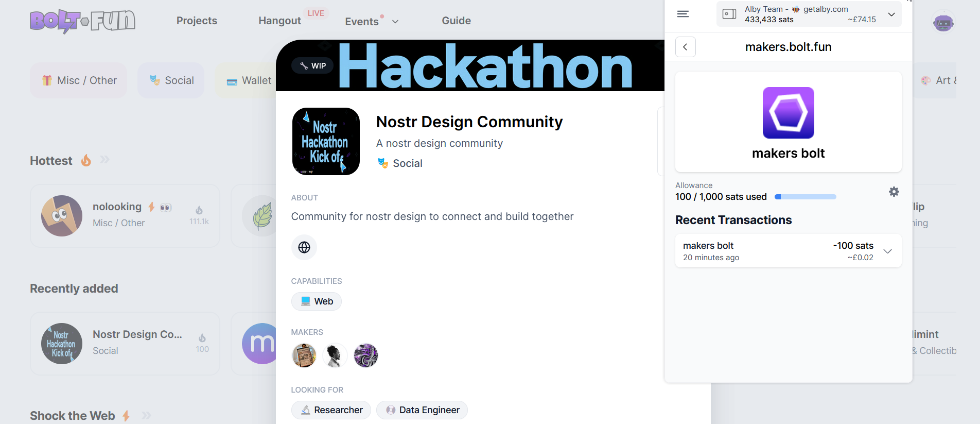Open the Alby hamburger menu
Image resolution: width=980 pixels, height=424 pixels.
pyautogui.click(x=682, y=14)
